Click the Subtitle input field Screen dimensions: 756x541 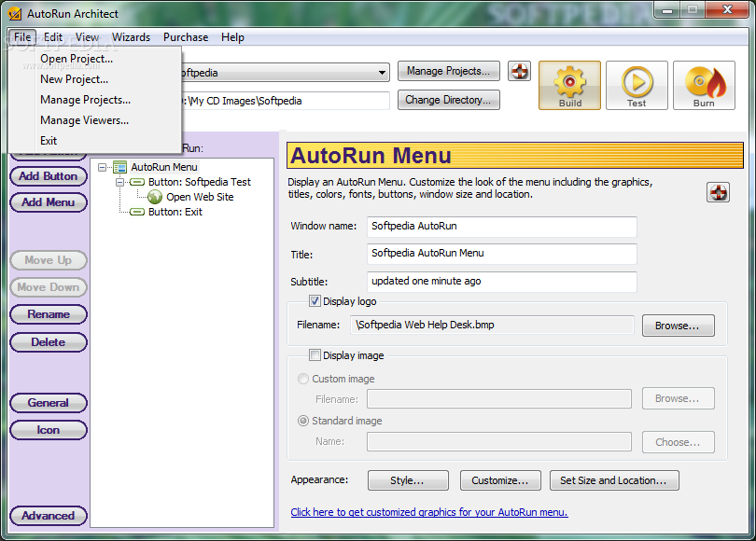tap(501, 282)
